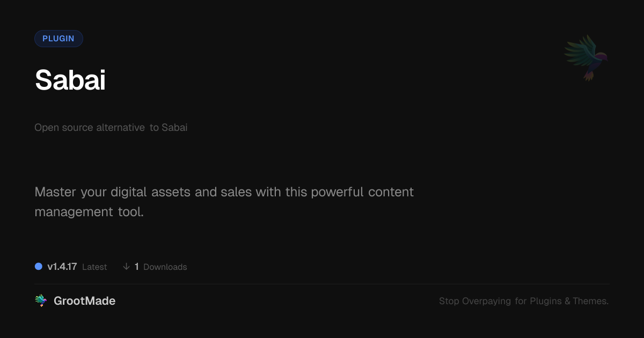Open the Downloads label
644x338 pixels.
pyautogui.click(x=165, y=267)
